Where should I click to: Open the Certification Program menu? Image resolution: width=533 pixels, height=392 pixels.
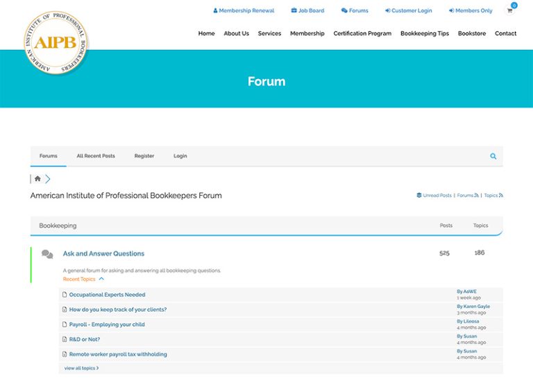pos(362,33)
